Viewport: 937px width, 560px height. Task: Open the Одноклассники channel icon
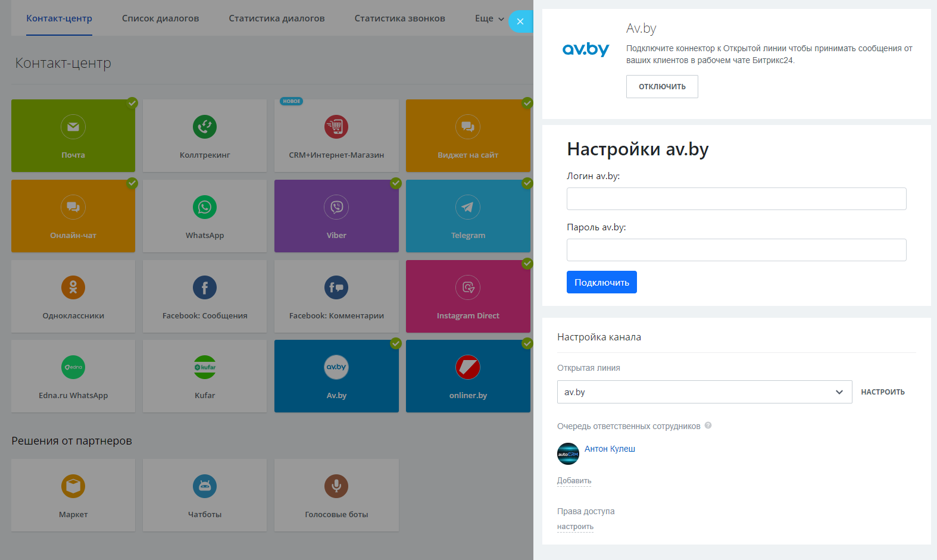pyautogui.click(x=73, y=287)
